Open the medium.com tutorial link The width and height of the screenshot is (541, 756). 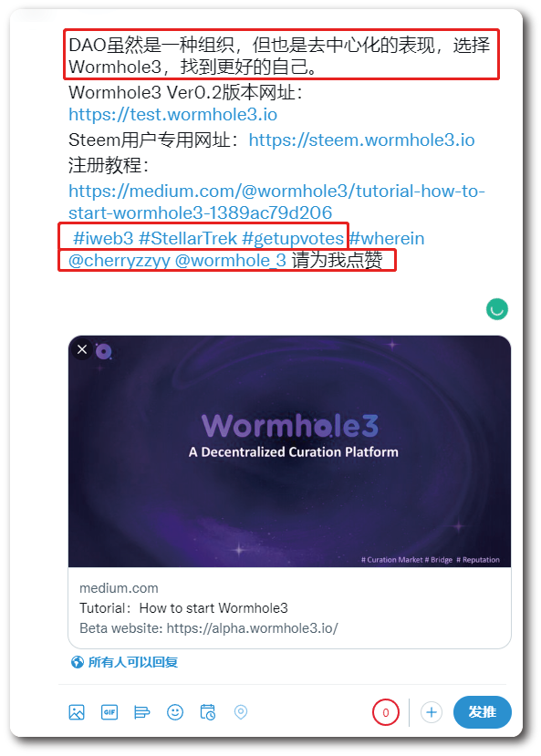[x=276, y=202]
